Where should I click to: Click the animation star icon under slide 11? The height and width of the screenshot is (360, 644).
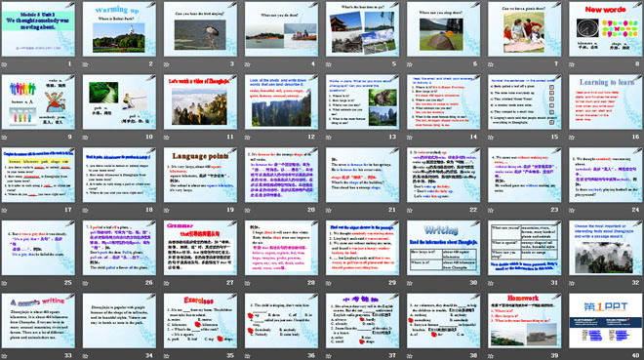(x=166, y=138)
